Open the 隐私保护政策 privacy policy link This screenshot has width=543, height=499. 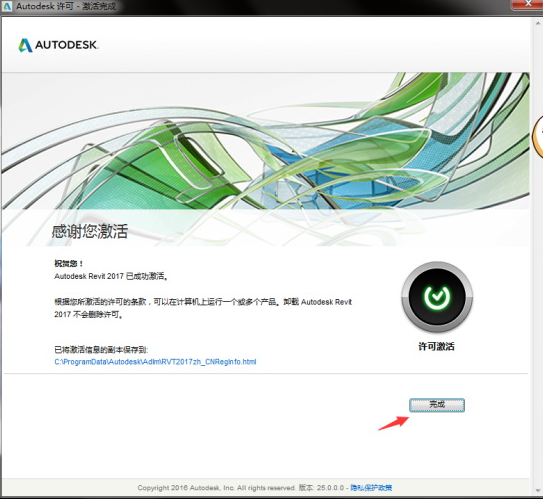click(x=371, y=488)
